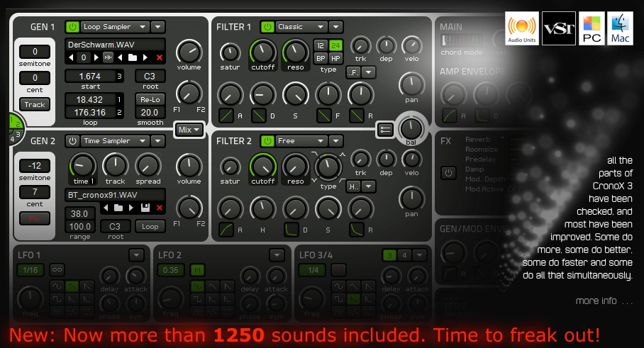Viewport: 644px width, 348px height.
Task: Click Filter 1 attack curve shape icon
Action: (x=227, y=116)
